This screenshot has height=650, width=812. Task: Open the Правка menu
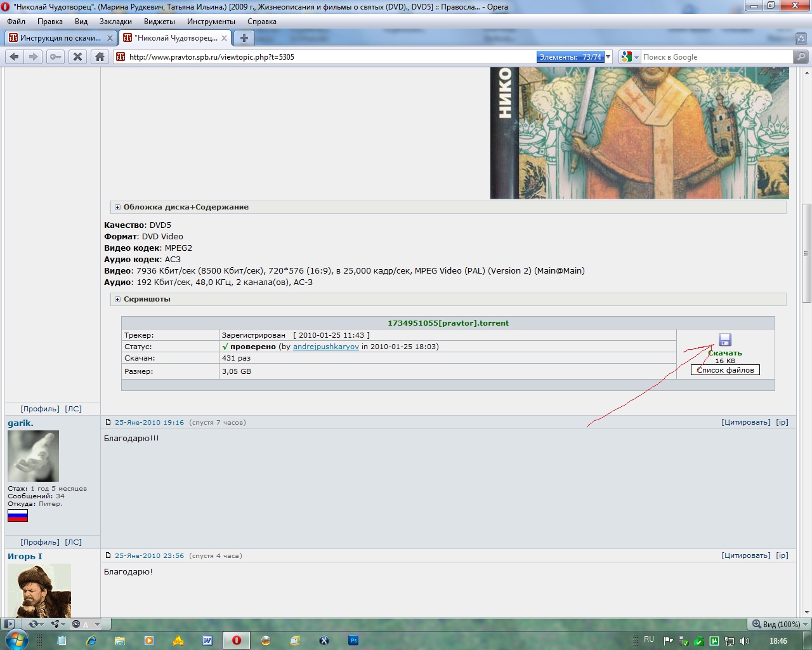coord(49,22)
